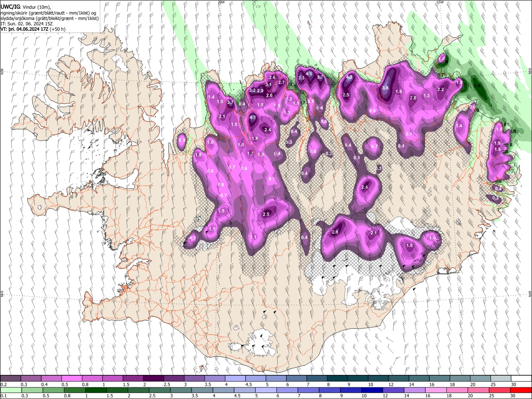Pick the dark plum upper swatch between 2 and 2.5
532x399 pixels.
click(x=153, y=379)
